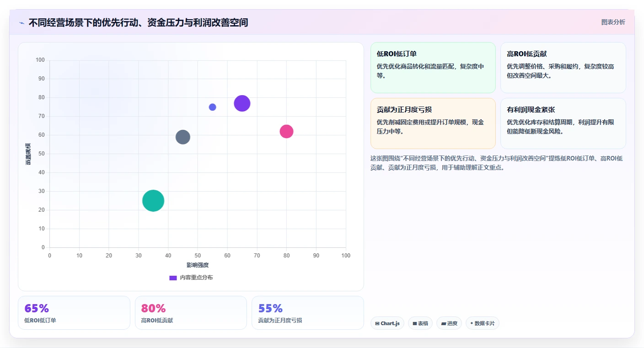
Task: Click the 80% 高ROI低贡献 stat card
Action: click(191, 313)
